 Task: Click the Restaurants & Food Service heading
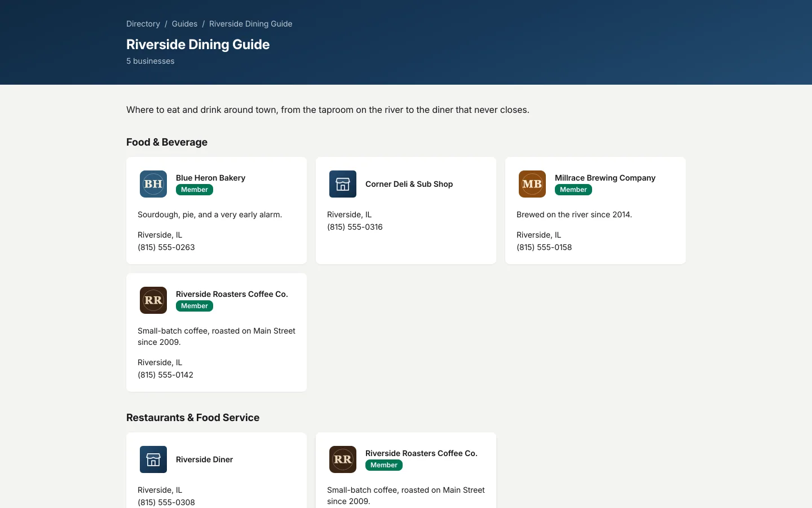tap(193, 418)
